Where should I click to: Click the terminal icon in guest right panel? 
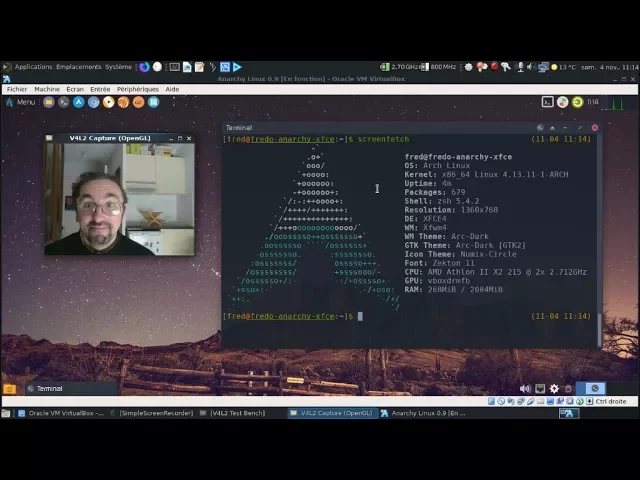pyautogui.click(x=548, y=102)
